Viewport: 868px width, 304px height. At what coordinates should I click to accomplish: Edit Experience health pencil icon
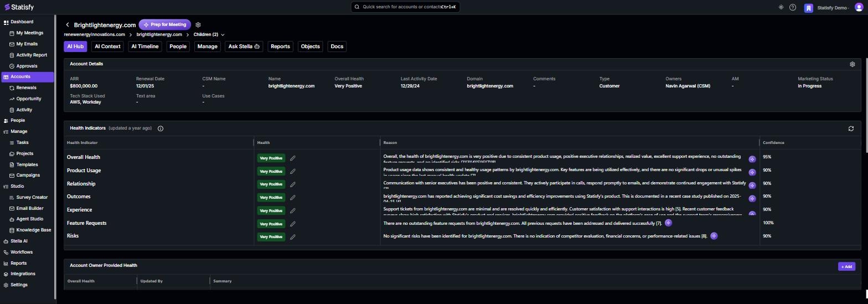[x=293, y=210]
